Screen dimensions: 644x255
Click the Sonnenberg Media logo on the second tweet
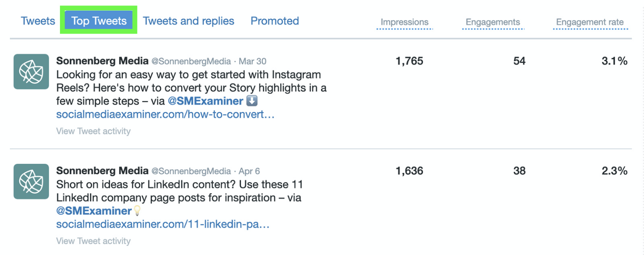[31, 182]
